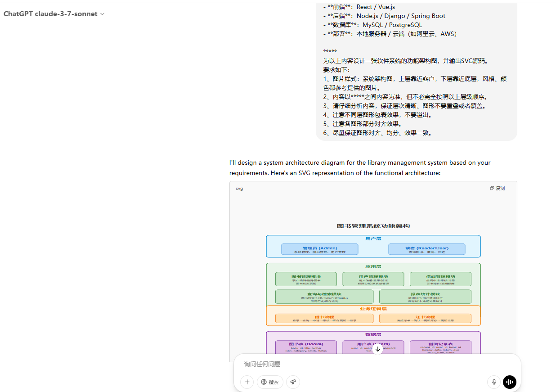Click requirement line 4、注意不同层图形包裹效果
Viewport: 556px width, 392px height.
pyautogui.click(x=378, y=115)
